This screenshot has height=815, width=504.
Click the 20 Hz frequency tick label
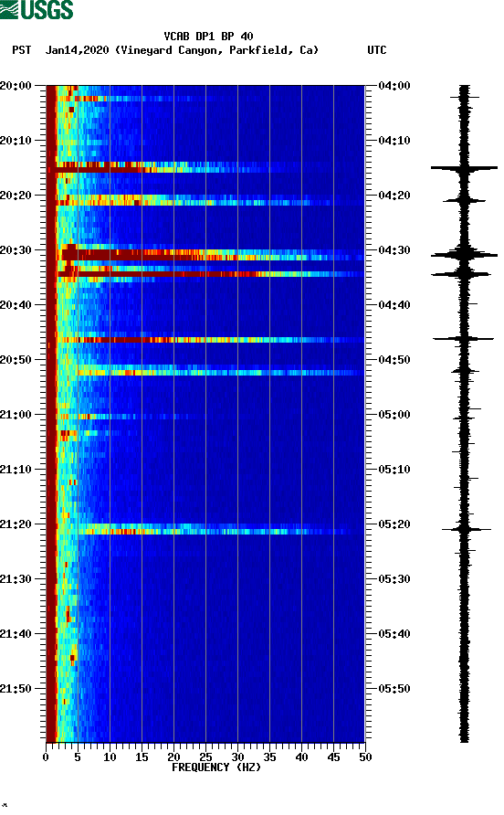coord(173,757)
